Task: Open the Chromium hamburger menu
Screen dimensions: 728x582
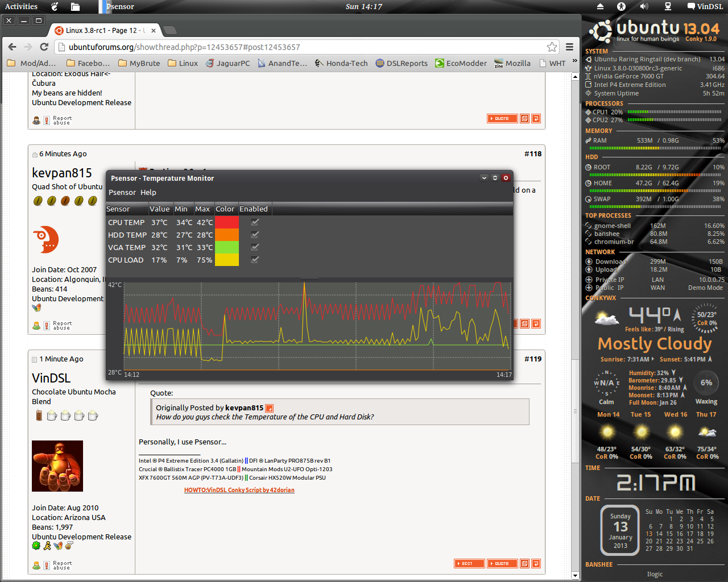Action: coord(569,47)
